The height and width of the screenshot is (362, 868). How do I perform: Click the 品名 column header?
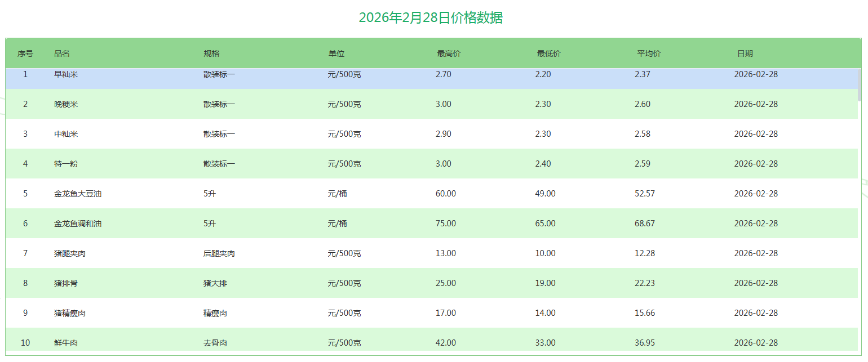[62, 53]
